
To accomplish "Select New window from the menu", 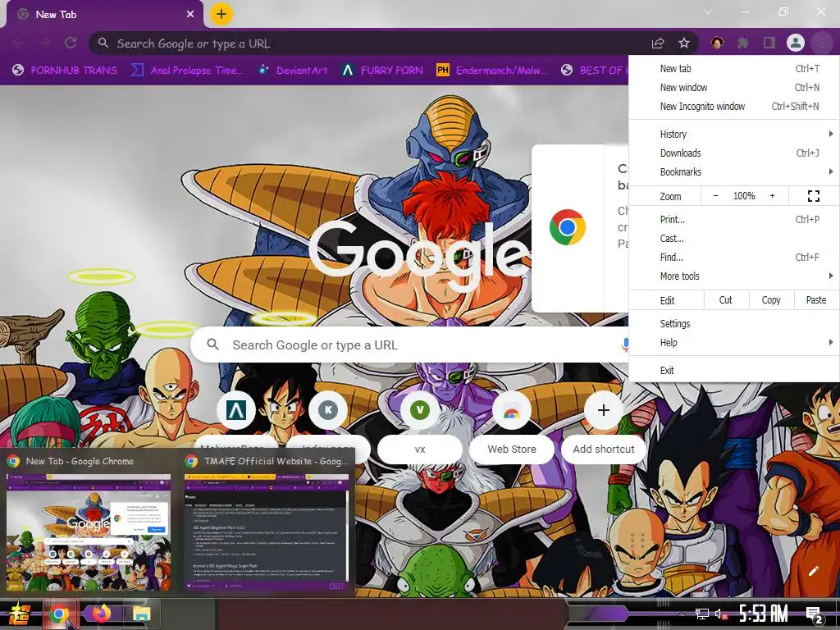I will point(734,87).
